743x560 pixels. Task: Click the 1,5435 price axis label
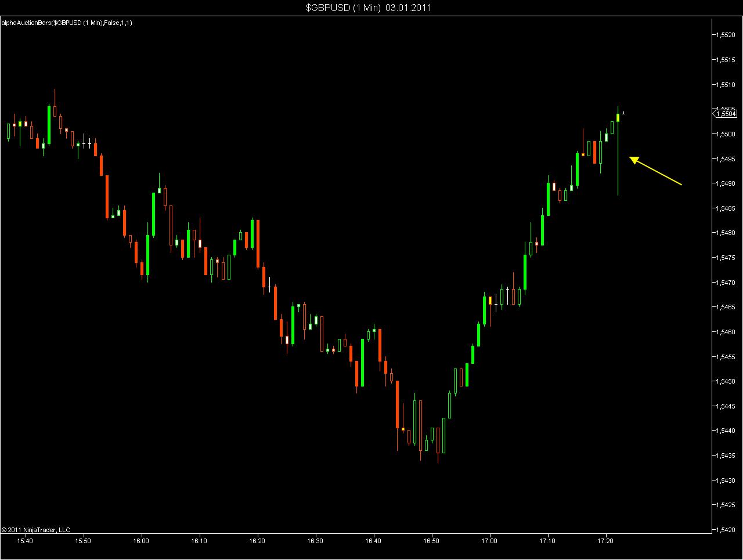pos(726,456)
